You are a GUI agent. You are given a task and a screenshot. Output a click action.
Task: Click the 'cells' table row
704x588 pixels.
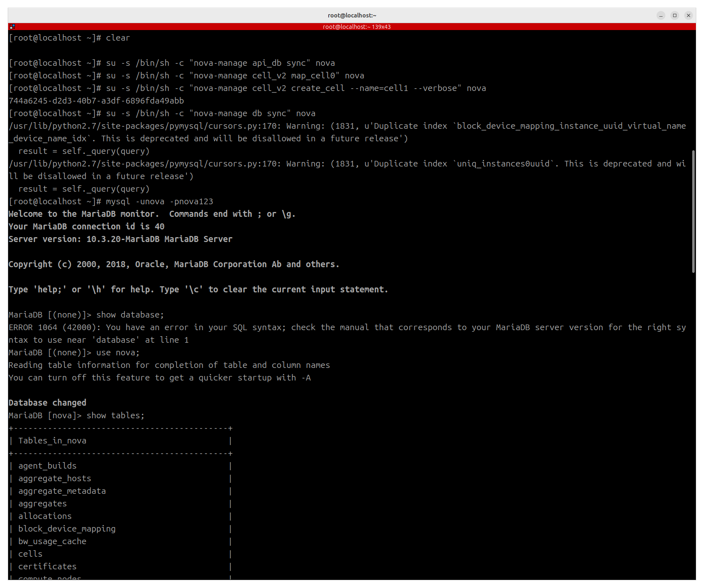[x=121, y=554]
